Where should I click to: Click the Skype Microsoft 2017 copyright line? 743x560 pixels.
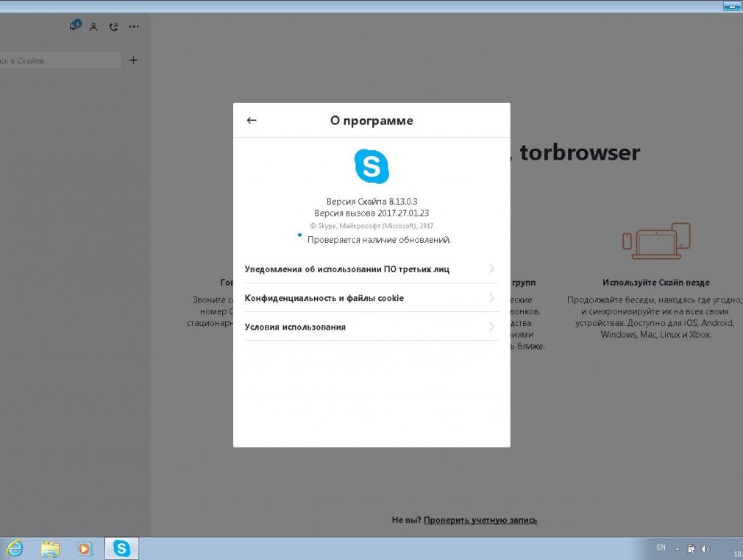[371, 226]
